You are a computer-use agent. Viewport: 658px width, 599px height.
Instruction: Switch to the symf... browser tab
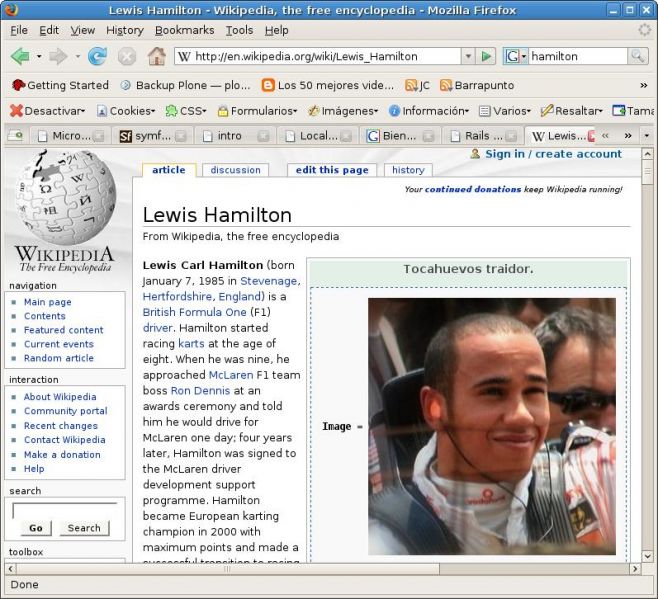click(x=152, y=136)
